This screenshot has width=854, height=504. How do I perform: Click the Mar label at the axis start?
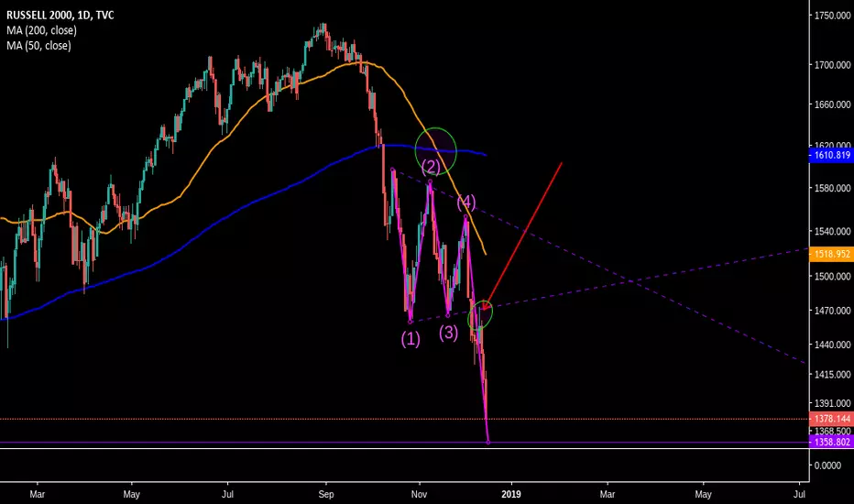pyautogui.click(x=37, y=494)
